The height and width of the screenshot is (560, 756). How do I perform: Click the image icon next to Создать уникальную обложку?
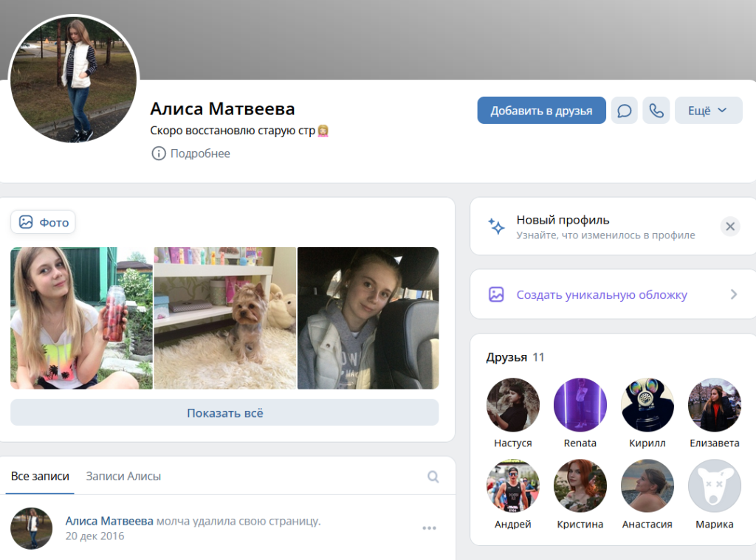pos(496,294)
